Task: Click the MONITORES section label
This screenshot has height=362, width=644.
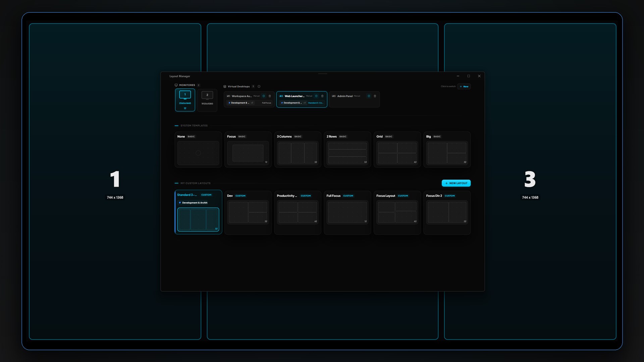Action: (187, 85)
